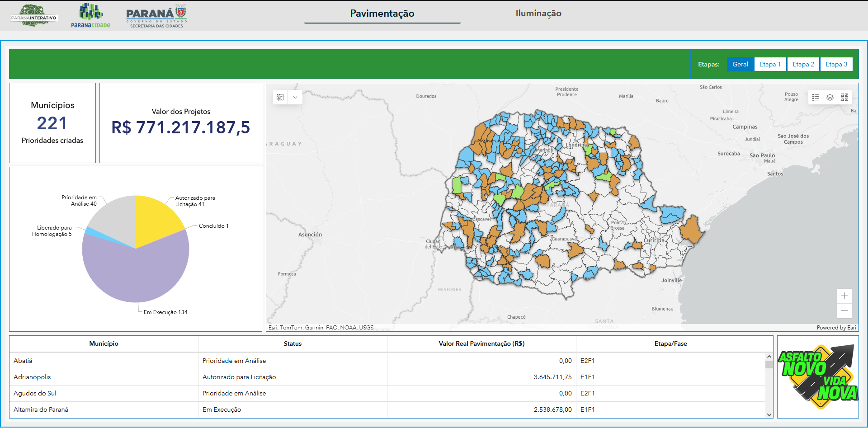The image size is (868, 428).
Task: Zoom out on the map
Action: [844, 310]
